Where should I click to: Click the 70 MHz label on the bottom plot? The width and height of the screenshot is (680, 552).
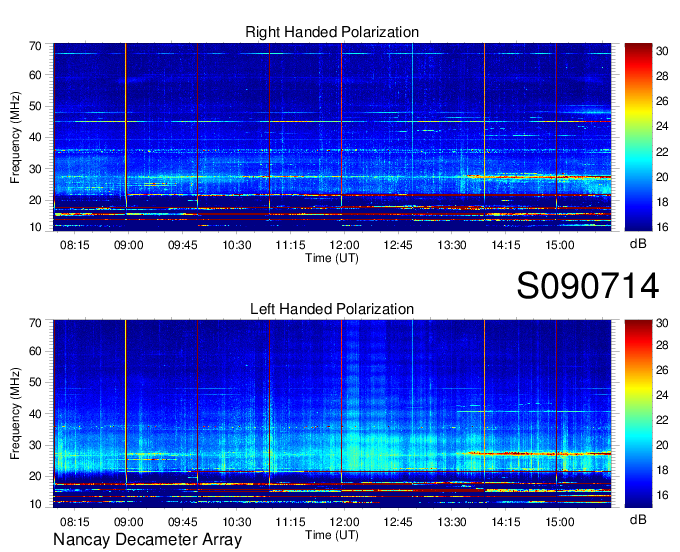pos(35,323)
